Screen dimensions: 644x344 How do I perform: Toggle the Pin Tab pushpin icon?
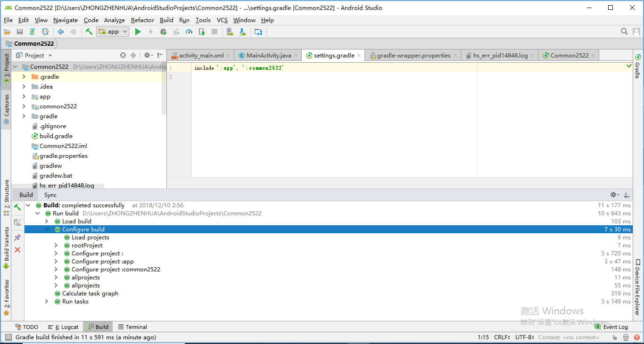tap(17, 238)
